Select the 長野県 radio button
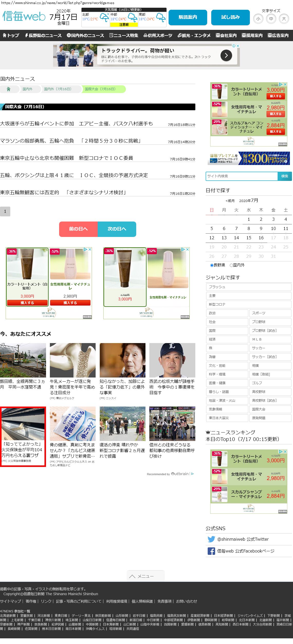The width and height of the screenshot is (293, 644). (212, 265)
